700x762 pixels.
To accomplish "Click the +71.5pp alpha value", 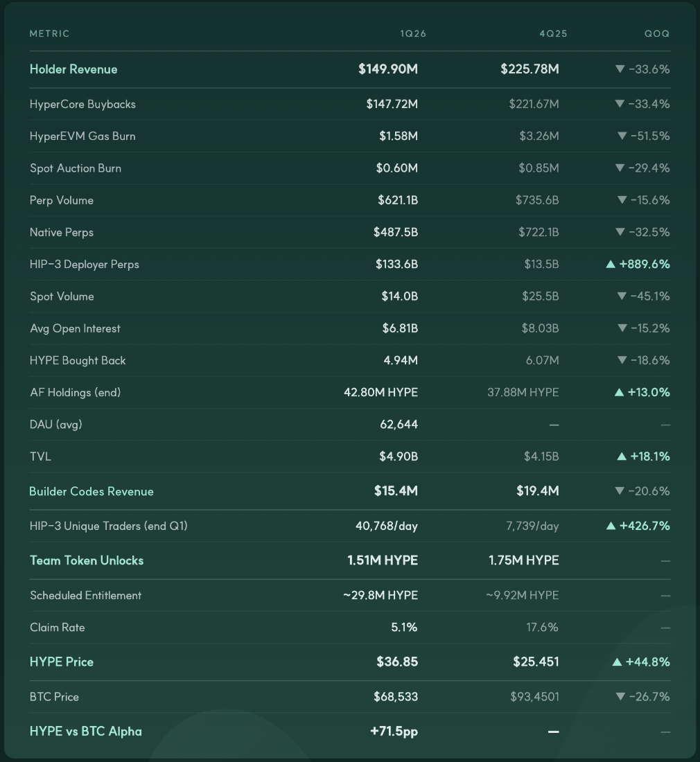I will pyautogui.click(x=394, y=732).
